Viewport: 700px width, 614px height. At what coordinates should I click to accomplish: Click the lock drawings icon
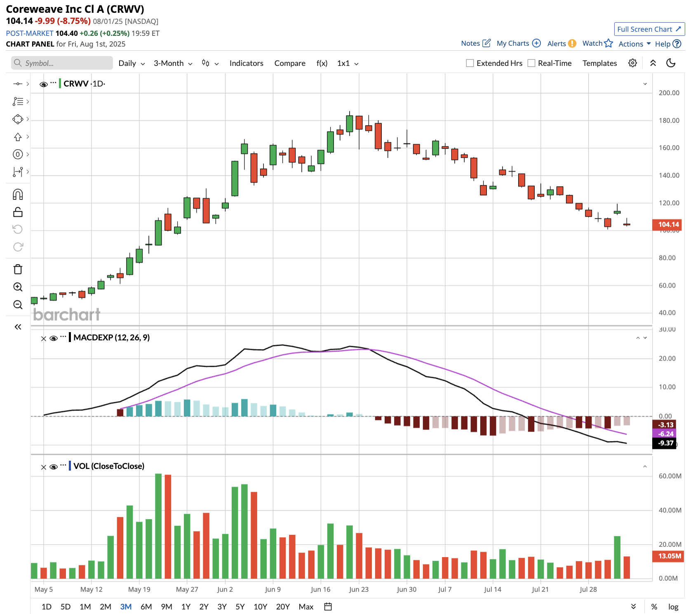coord(18,212)
